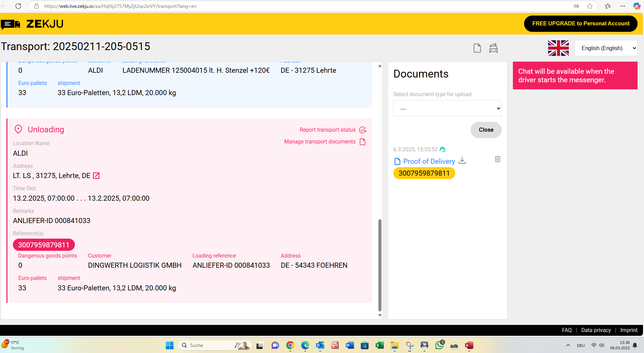Screen dimensions: 644x353
Task: Open Word from the taskbar
Action: [x=350, y=345]
